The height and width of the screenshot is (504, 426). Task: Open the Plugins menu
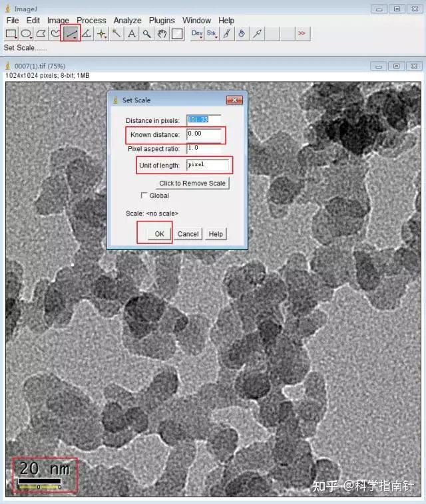[x=162, y=20]
